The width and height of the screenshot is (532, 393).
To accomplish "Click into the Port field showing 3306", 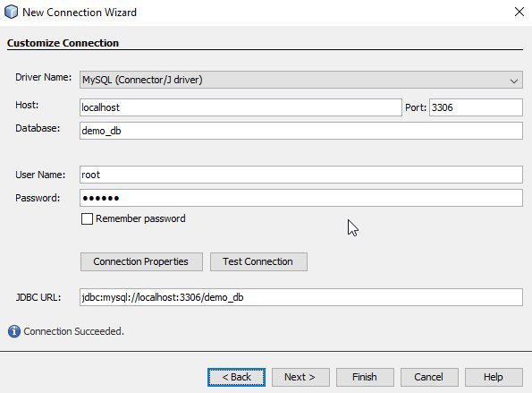I will (x=476, y=107).
